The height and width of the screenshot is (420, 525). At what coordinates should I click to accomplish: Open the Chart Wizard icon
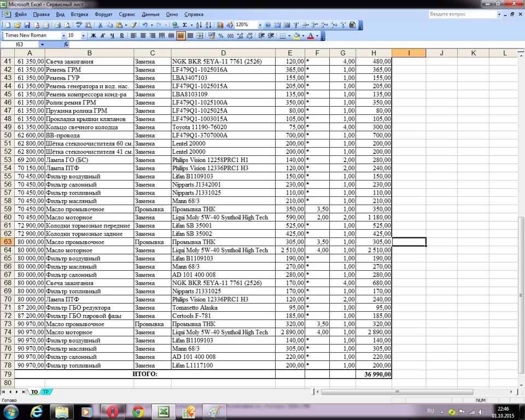220,25
